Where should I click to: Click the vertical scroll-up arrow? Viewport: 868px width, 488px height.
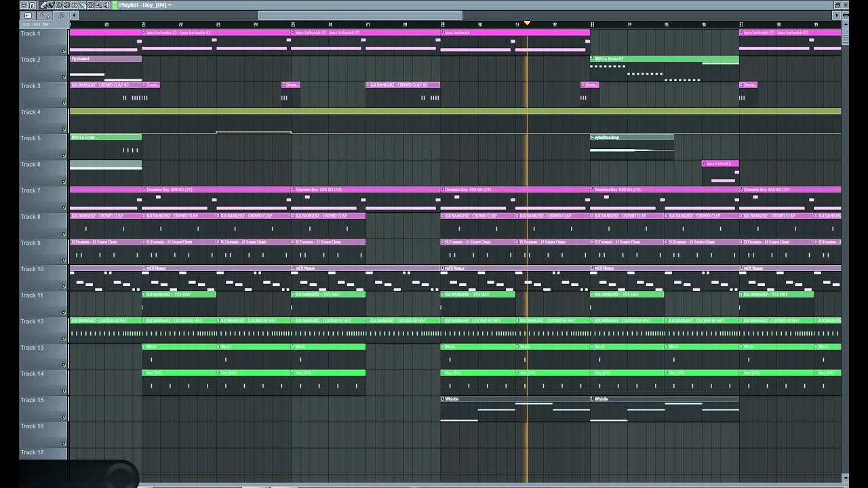(x=846, y=24)
